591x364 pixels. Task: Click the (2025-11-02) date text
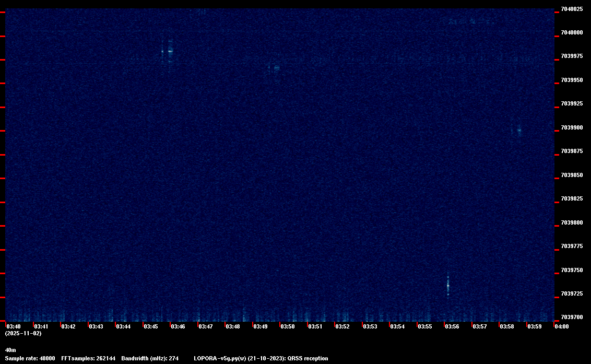coord(23,333)
